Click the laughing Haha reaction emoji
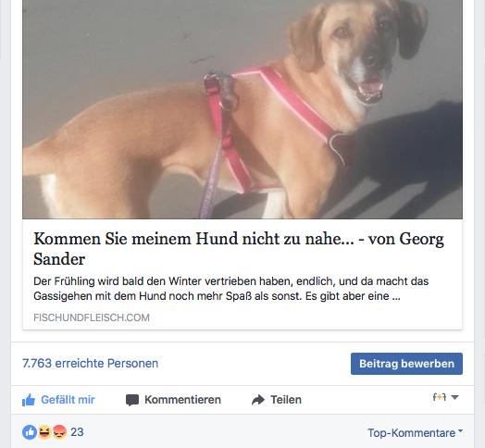 point(44,432)
